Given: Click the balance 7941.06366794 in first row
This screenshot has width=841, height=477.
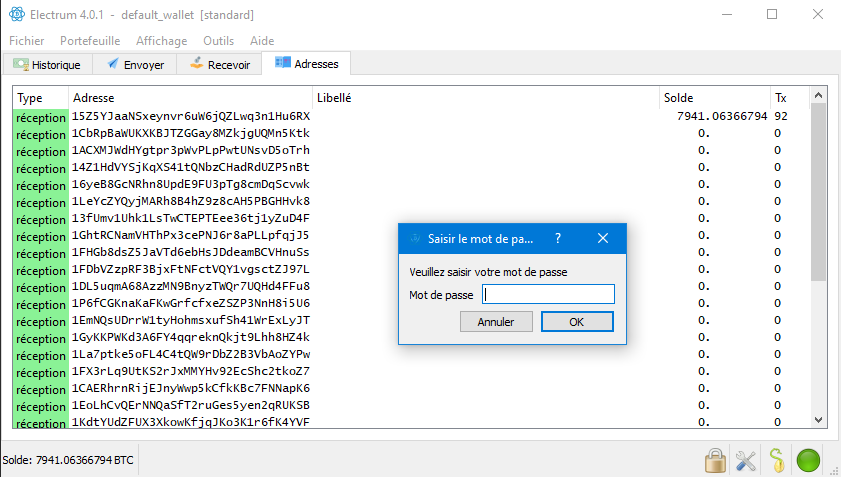Looking at the screenshot, I should [722, 116].
